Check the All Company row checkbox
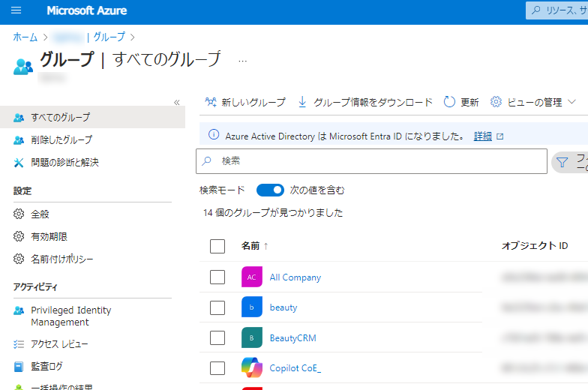Viewport: 588px width, 390px height. [217, 277]
